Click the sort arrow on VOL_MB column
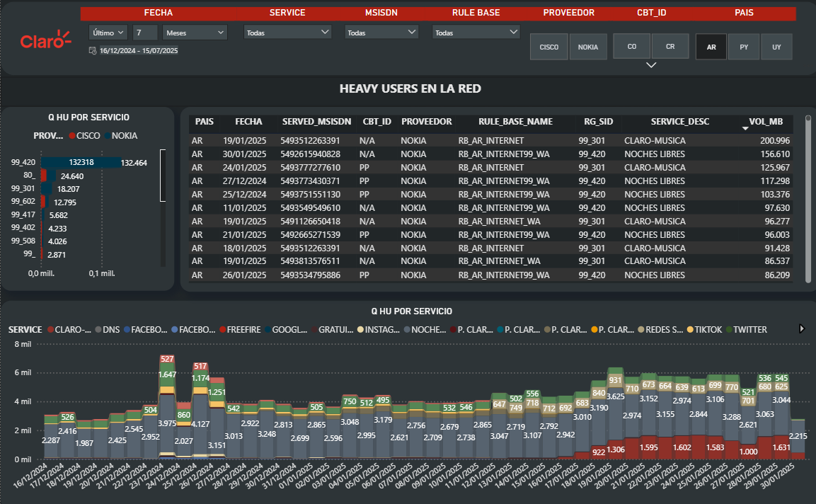816x504 pixels. point(745,128)
